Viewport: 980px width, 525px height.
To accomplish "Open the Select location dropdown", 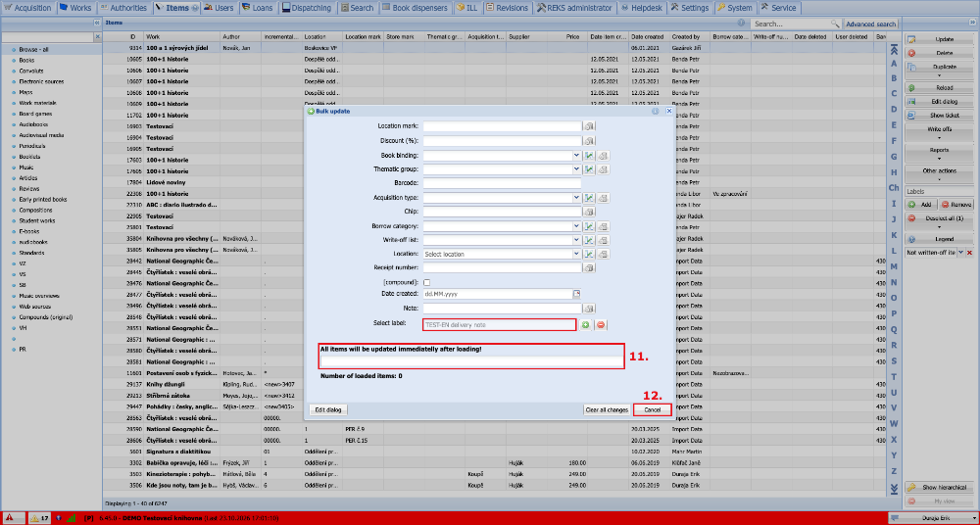I will 576,254.
